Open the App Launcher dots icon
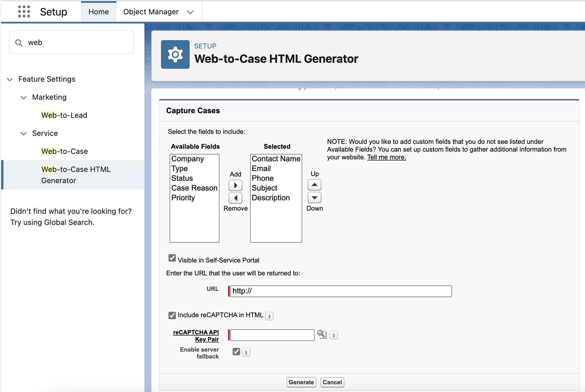Screen dimensions: 585x392 tap(24, 12)
